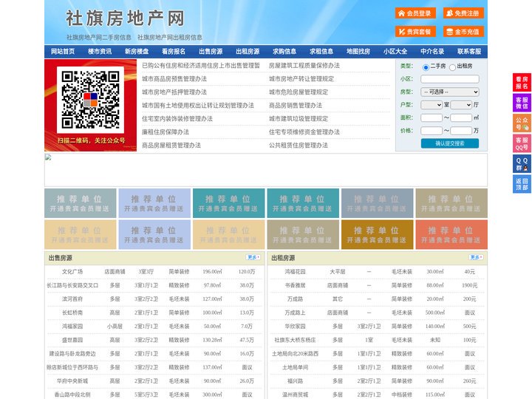Open the 联系客服 menu item
Image resolution: width=532 pixels, height=399 pixels.
pyautogui.click(x=469, y=52)
